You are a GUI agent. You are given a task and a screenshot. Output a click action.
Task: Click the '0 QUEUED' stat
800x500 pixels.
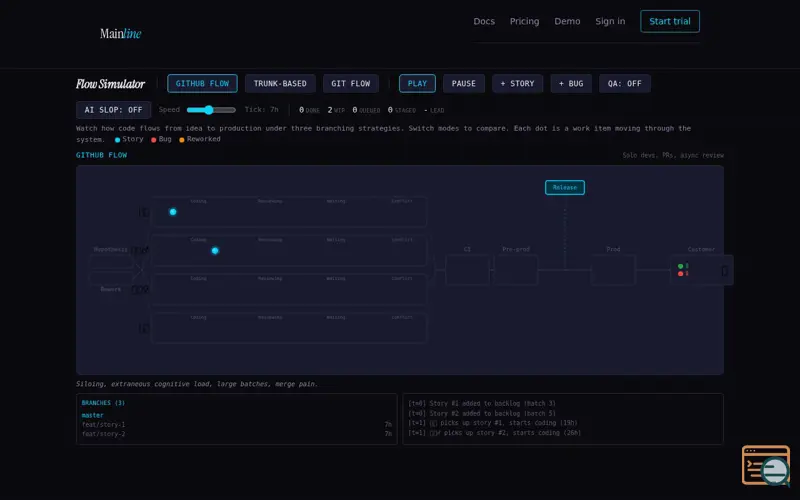[366, 110]
